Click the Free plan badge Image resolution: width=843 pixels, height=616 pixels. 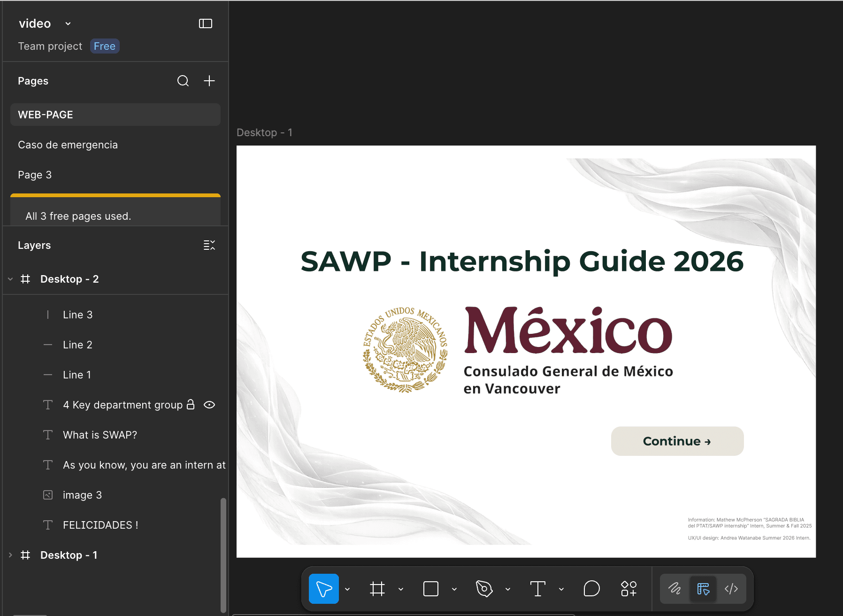105,46
